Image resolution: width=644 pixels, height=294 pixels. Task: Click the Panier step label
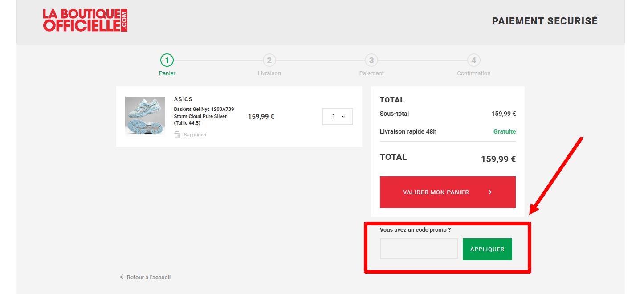tap(167, 73)
